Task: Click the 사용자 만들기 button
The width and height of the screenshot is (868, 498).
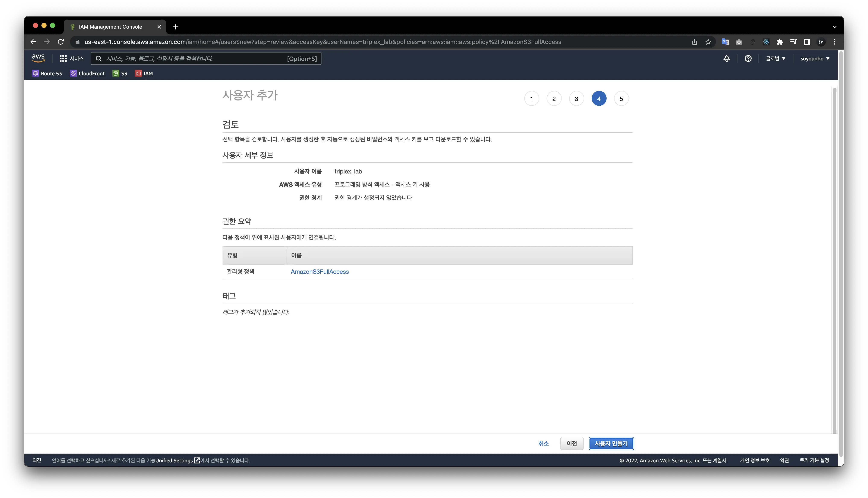Action: coord(611,443)
